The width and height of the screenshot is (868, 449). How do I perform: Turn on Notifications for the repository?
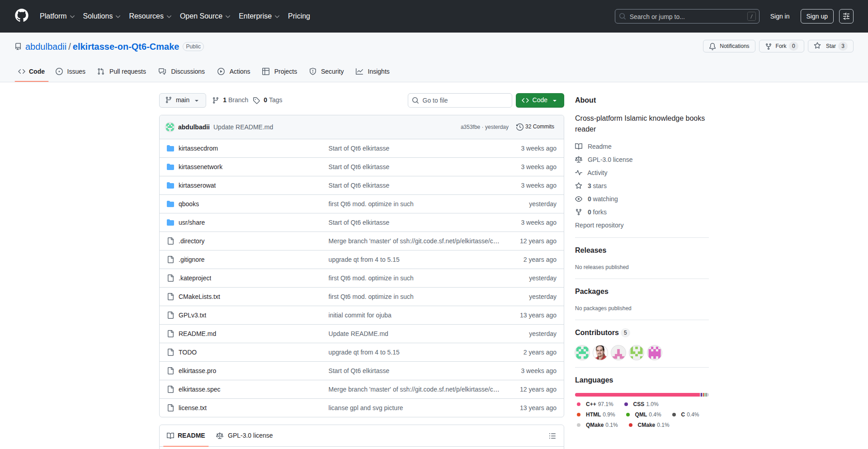(x=729, y=46)
